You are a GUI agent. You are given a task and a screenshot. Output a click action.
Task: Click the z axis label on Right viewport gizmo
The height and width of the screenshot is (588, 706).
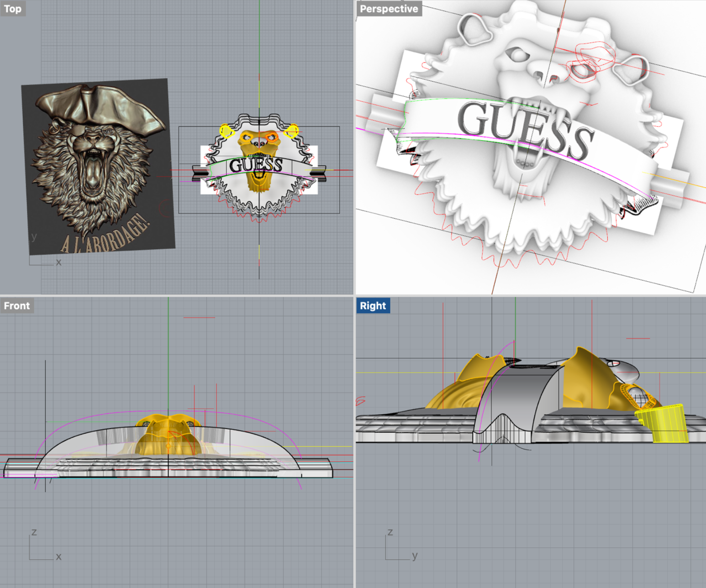tap(390, 531)
